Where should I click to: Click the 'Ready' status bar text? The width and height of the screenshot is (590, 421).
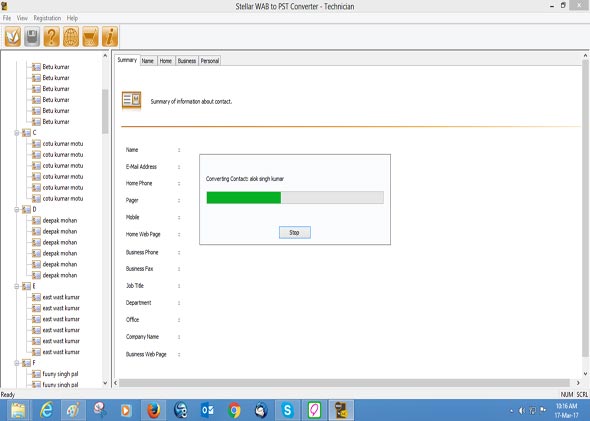tap(8, 395)
